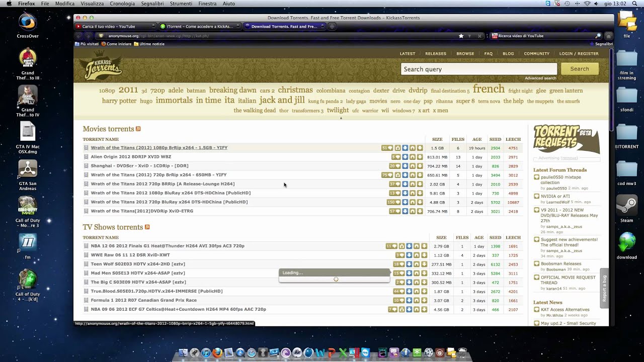This screenshot has width=644, height=362.
Task: Click the Search button
Action: point(580,69)
